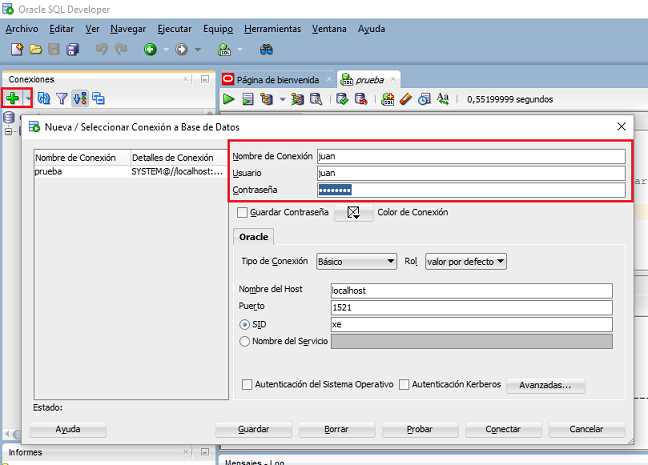Click the Rollback icon in worksheet toolbar
The image size is (648, 465).
pyautogui.click(x=361, y=99)
